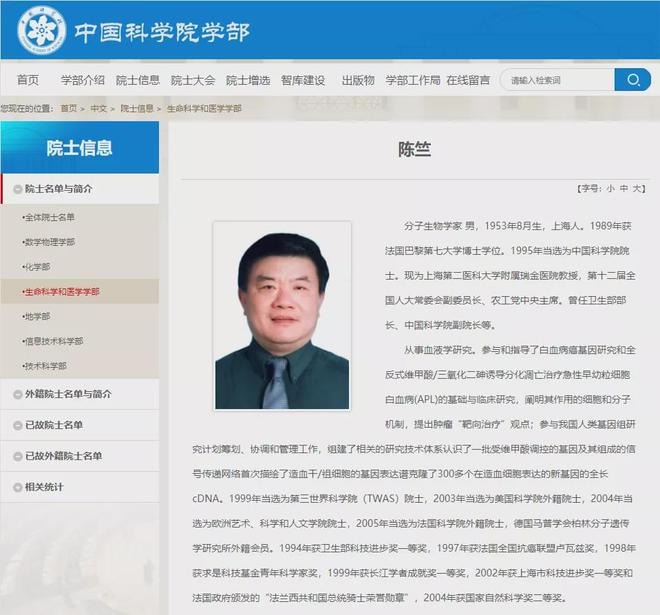Expand the 已故院士名单 sidebar section
660x615 pixels.
coord(80,425)
